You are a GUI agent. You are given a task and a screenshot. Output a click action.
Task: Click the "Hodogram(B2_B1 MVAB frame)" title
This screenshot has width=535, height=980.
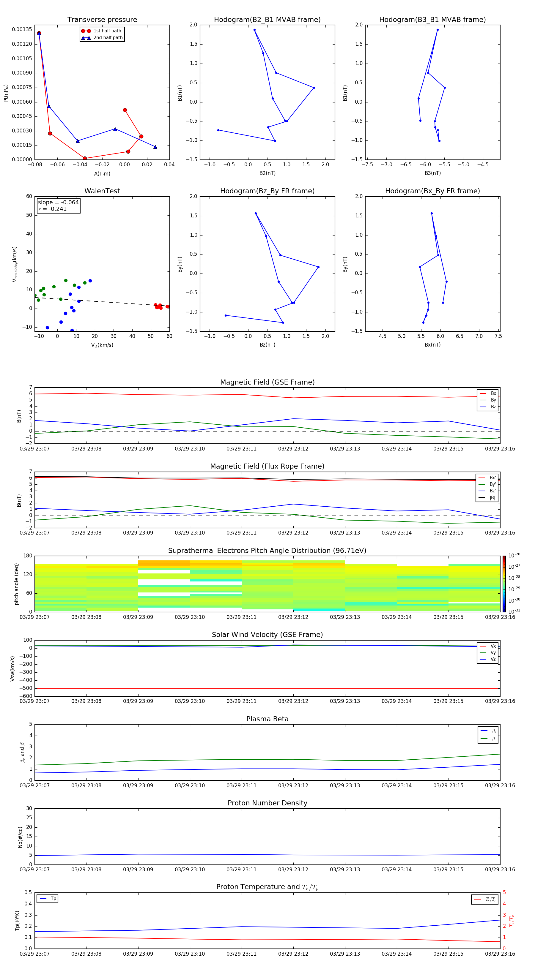pos(267,20)
